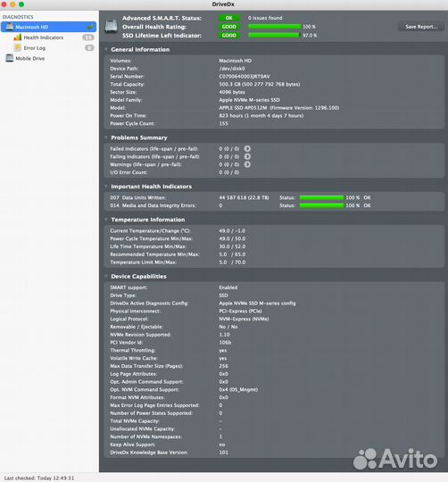Image resolution: width=448 pixels, height=482 pixels.
Task: Click Temperature Limit value 5.0 / 70.0
Action: pos(232,262)
